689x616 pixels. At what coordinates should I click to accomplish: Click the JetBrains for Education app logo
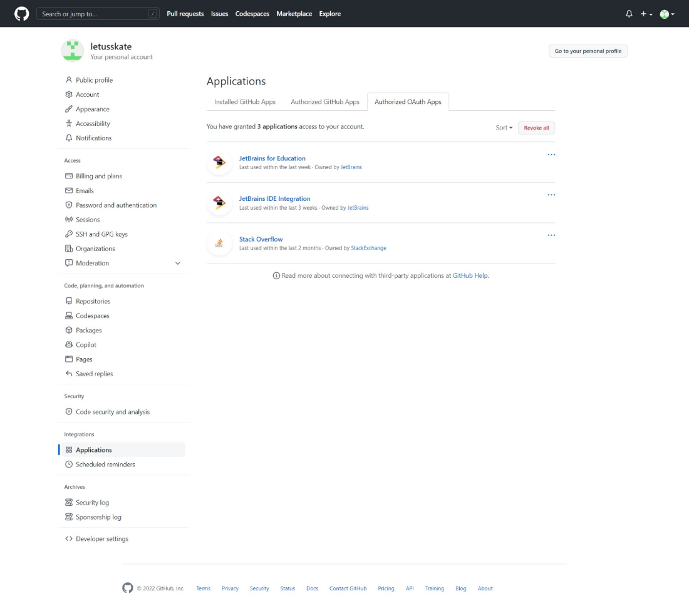(x=219, y=163)
